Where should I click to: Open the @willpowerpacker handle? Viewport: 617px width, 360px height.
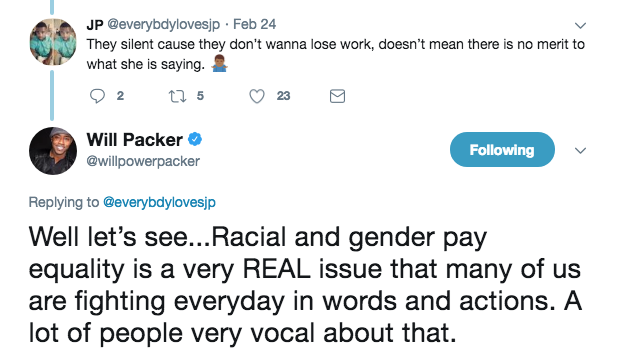point(143,161)
